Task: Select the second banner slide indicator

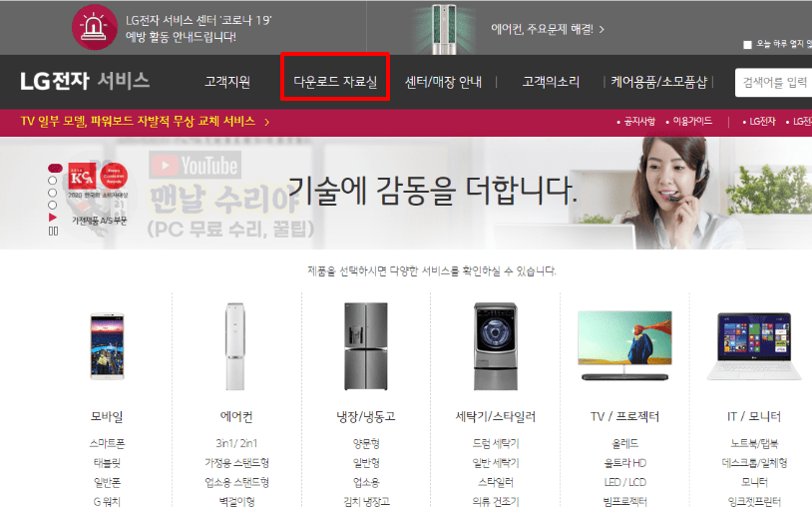Action: 52,181
